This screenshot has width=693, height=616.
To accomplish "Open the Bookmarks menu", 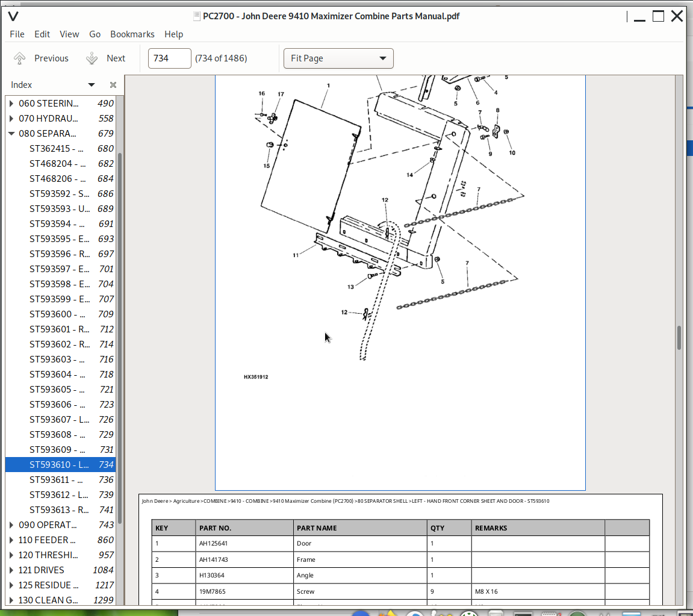I will (x=132, y=34).
